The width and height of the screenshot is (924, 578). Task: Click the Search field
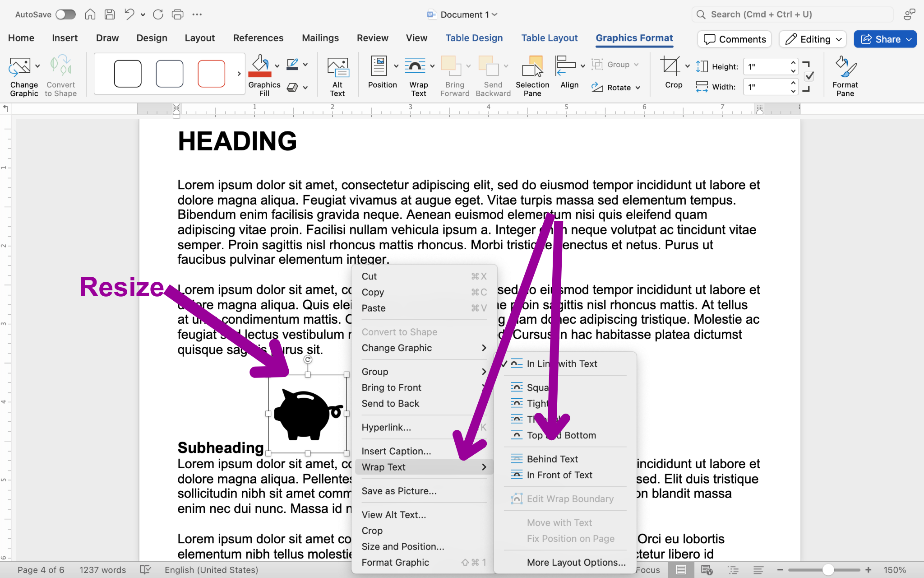point(792,14)
